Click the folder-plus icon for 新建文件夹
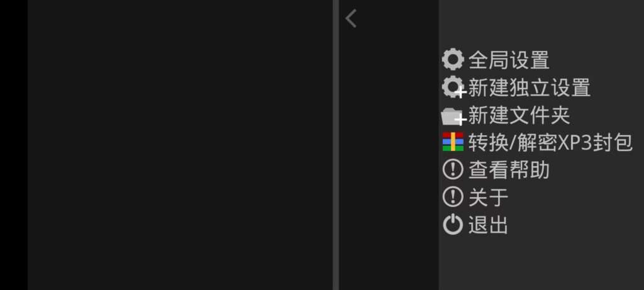This screenshot has width=644, height=290. point(453,116)
